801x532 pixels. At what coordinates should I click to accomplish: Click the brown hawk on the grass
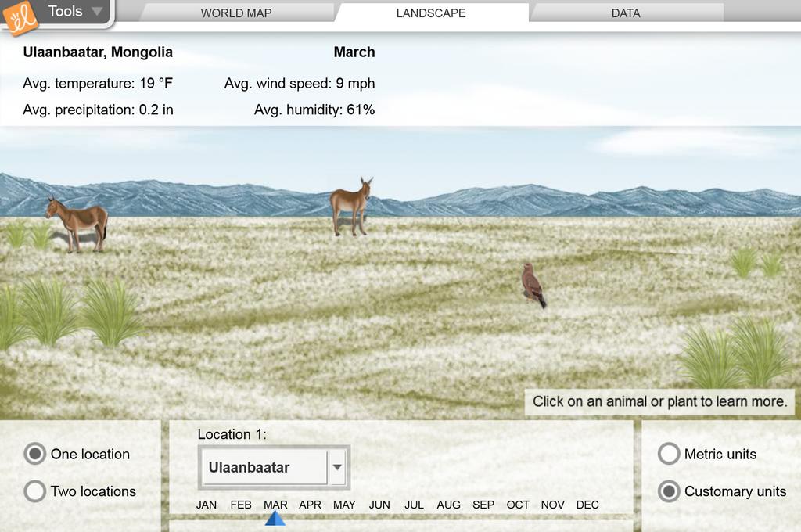point(533,285)
